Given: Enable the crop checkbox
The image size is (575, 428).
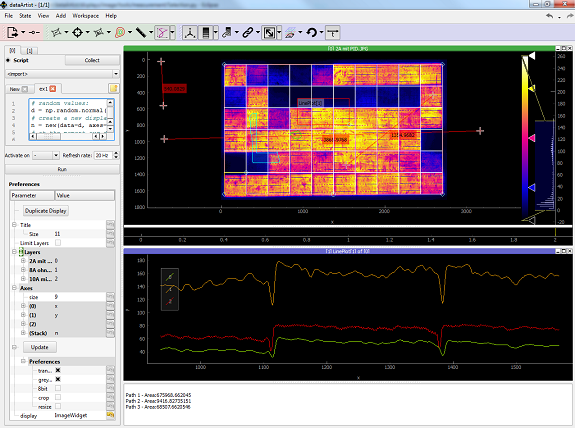Looking at the screenshot, I should [58, 397].
